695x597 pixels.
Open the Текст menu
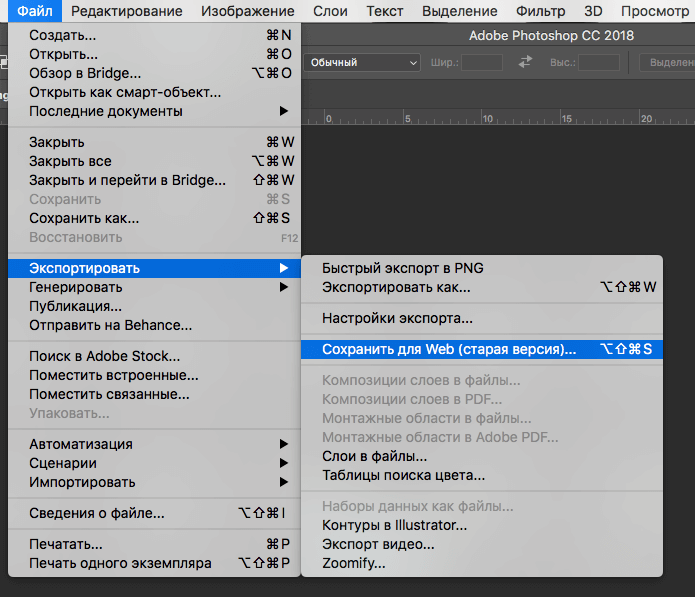(x=384, y=11)
